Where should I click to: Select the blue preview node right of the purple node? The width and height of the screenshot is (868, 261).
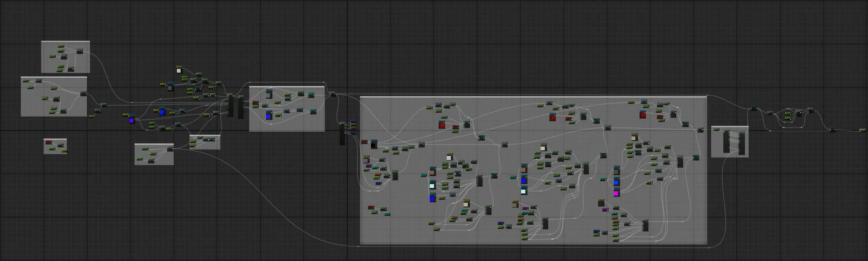click(x=162, y=111)
